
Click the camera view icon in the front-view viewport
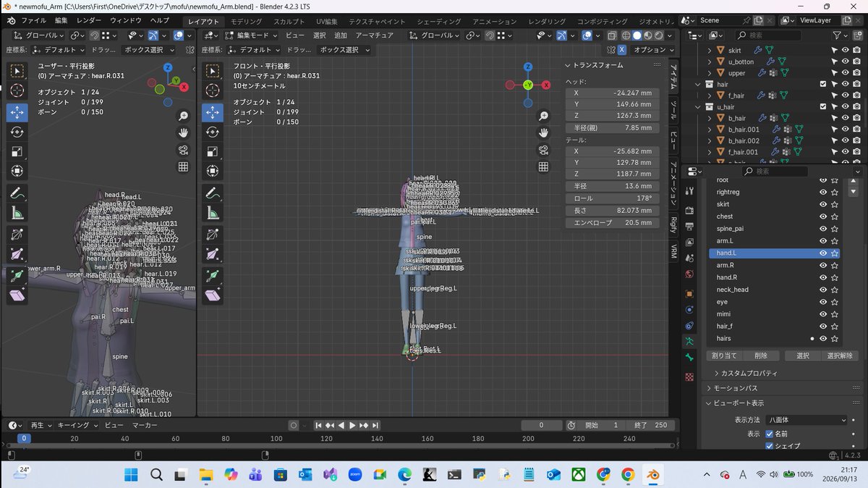click(x=544, y=150)
